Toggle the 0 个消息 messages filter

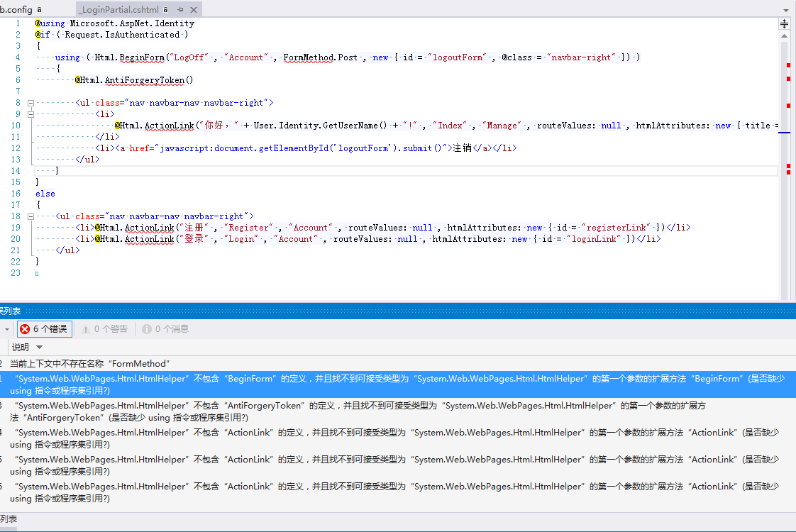tap(165, 329)
